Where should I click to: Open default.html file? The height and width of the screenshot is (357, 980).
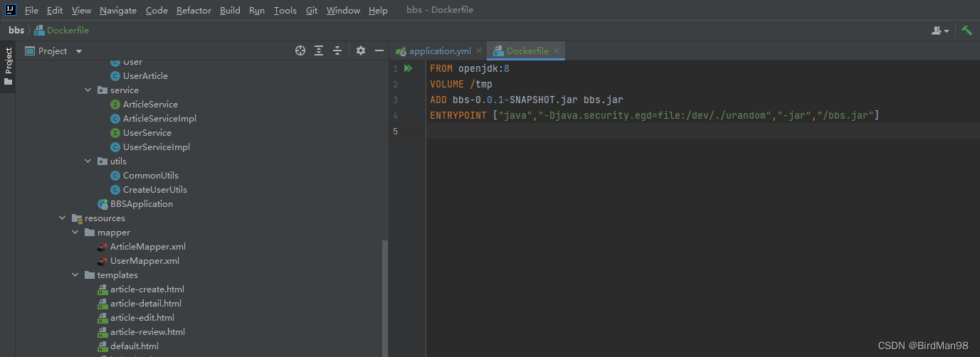pyautogui.click(x=135, y=346)
